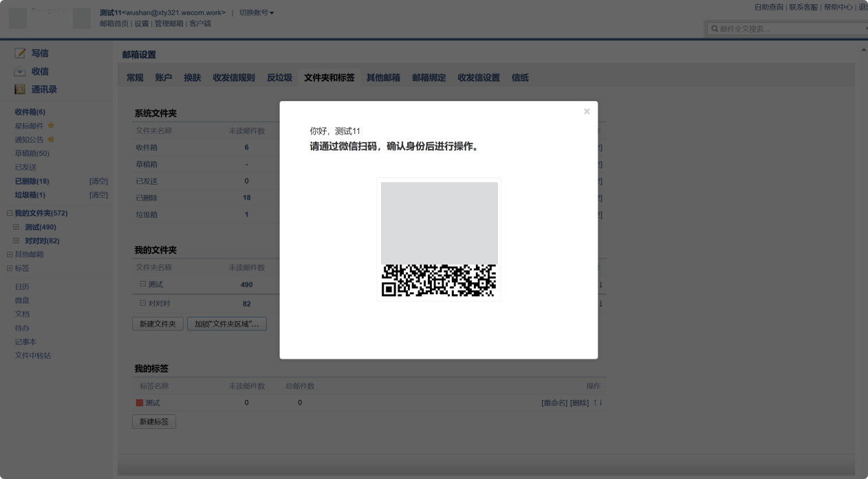Image resolution: width=868 pixels, height=479 pixels.
Task: Click the 通讯录 address book icon
Action: 20,89
